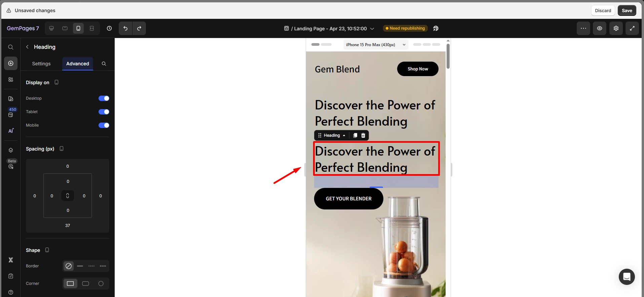This screenshot has height=297, width=644.
Task: Save the unsaved changes
Action: pyautogui.click(x=627, y=10)
